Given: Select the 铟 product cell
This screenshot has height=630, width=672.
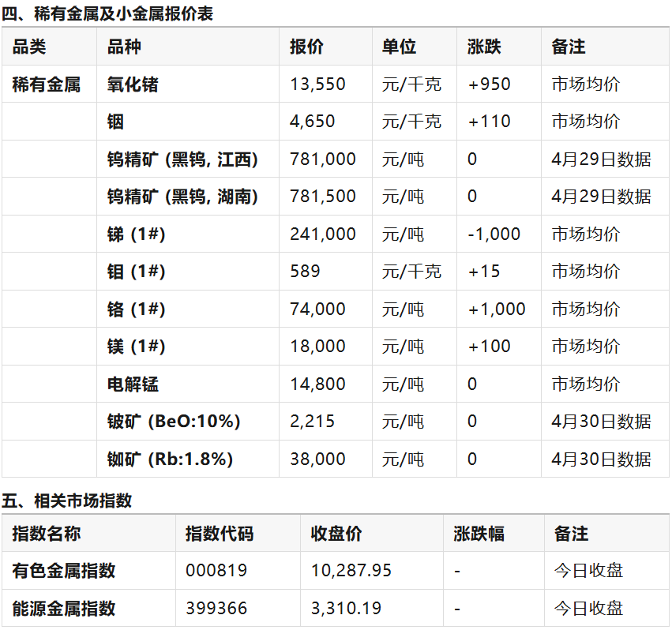Looking at the screenshot, I should point(115,122).
